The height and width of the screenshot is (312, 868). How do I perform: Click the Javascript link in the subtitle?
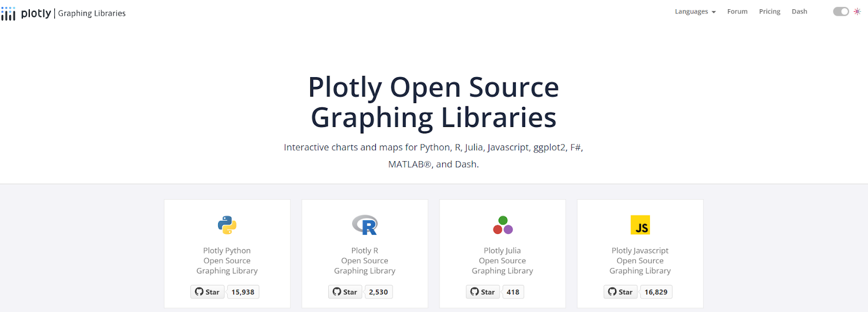pos(508,148)
